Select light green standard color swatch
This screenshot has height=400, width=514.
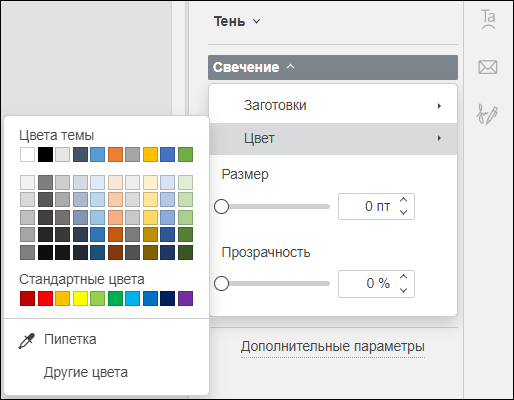tap(97, 298)
